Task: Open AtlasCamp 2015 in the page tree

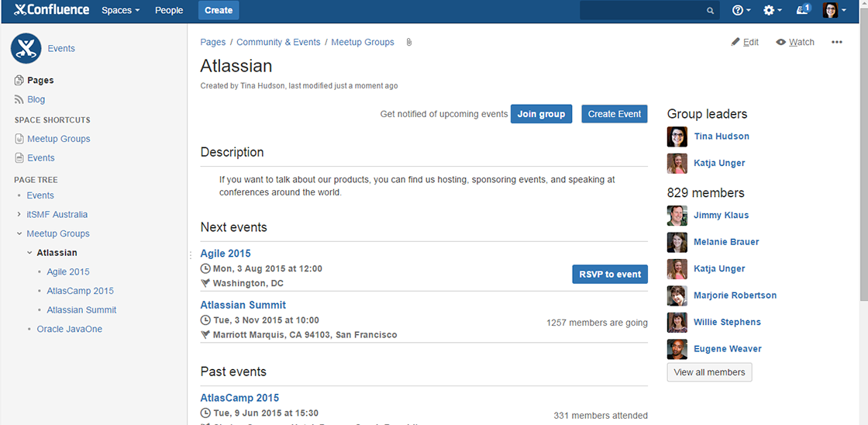Action: (81, 291)
